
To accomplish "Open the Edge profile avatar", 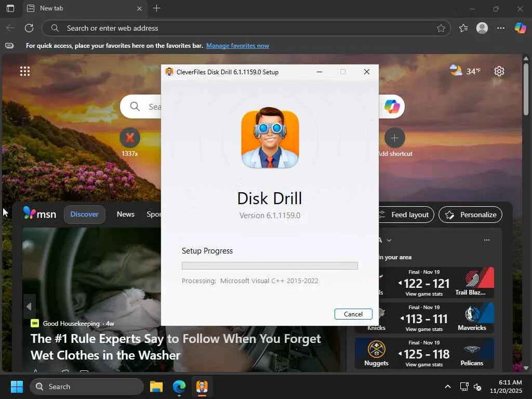I will pyautogui.click(x=482, y=28).
